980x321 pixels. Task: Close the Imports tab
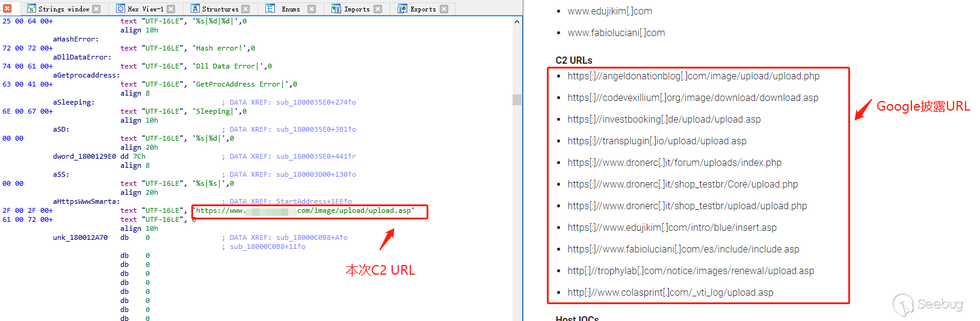[x=378, y=9]
